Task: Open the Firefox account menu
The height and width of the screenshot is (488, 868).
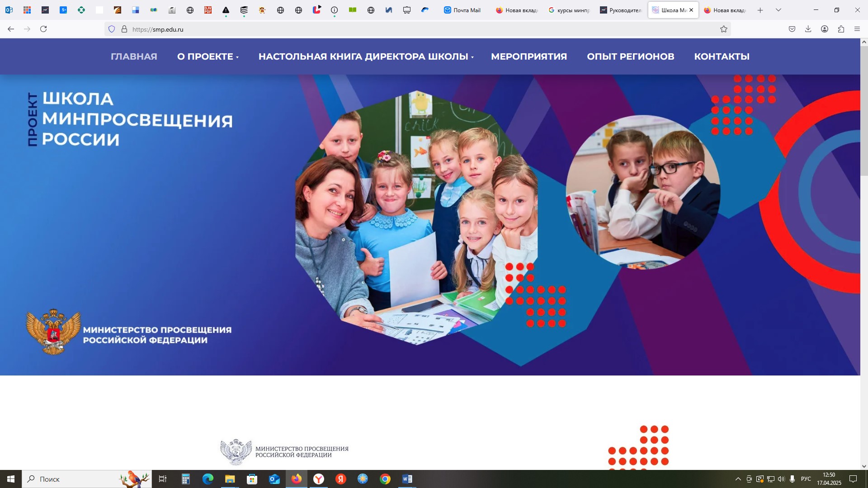Action: (825, 29)
